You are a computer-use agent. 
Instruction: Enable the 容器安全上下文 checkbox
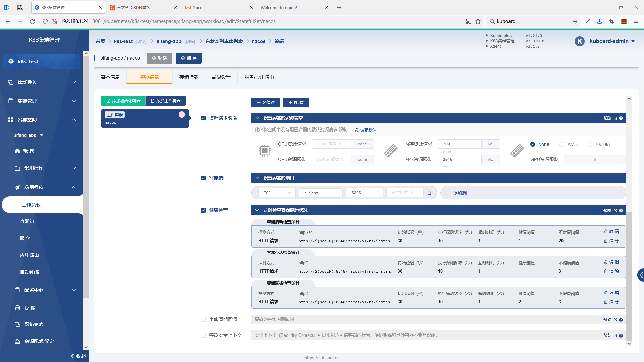203,335
